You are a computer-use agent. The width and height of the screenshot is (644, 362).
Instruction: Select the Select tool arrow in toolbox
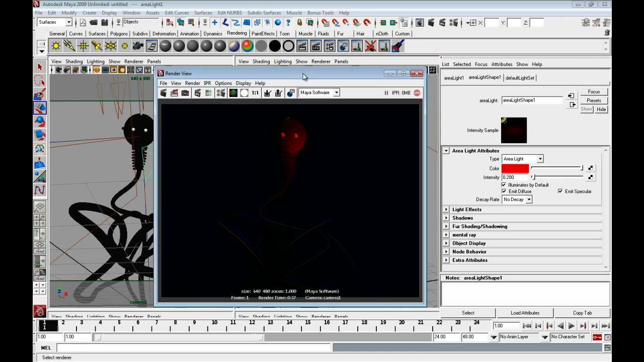tap(40, 66)
